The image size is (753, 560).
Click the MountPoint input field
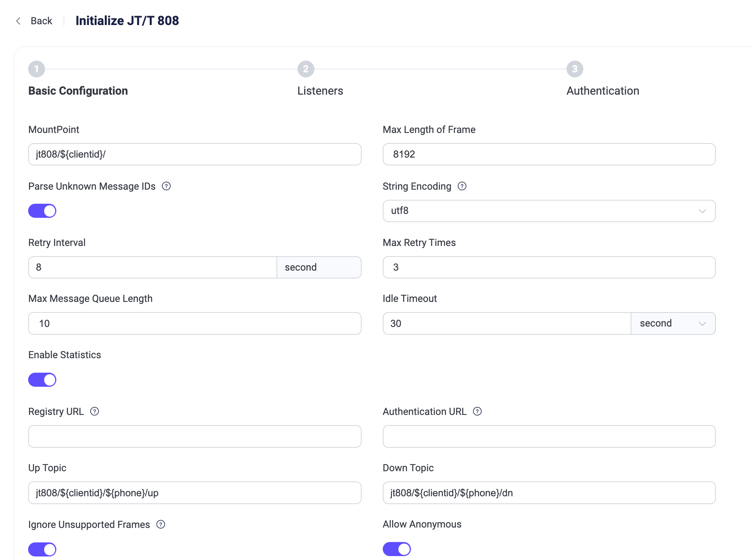point(194,154)
